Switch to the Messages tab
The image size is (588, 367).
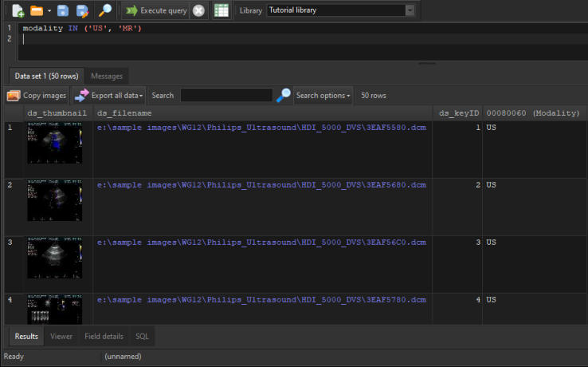[107, 76]
